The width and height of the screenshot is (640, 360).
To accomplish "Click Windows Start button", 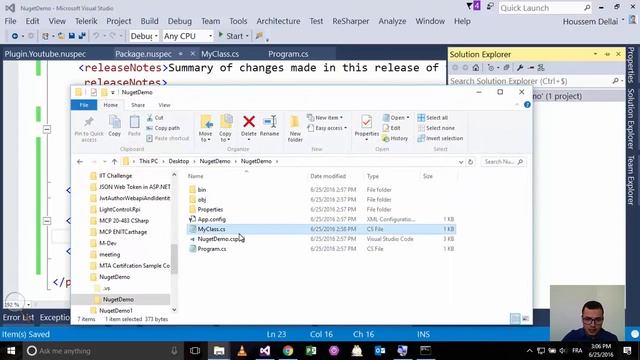I will (x=11, y=351).
